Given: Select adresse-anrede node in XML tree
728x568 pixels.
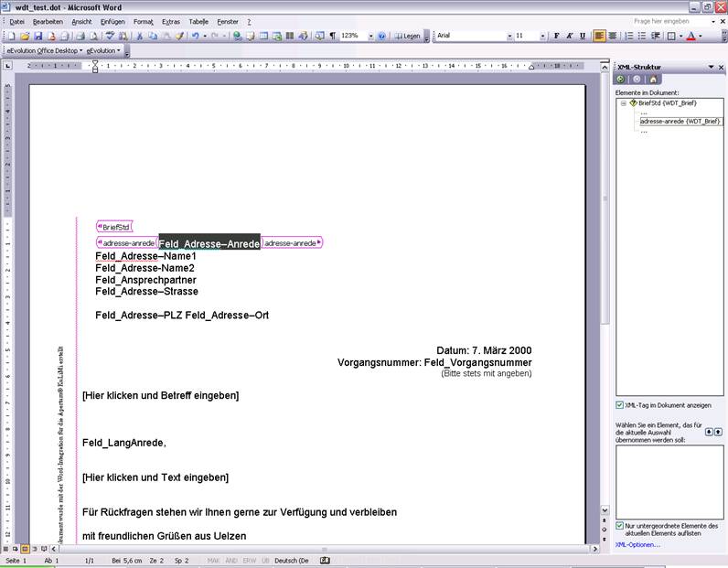Looking at the screenshot, I should (680, 122).
